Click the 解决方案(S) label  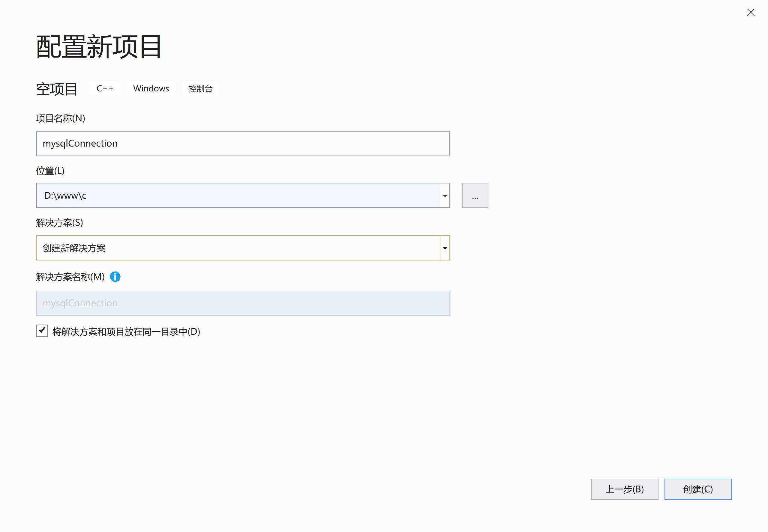[59, 223]
